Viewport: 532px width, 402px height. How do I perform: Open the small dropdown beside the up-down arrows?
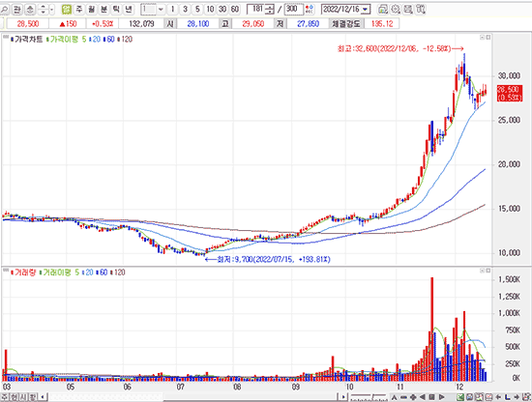pyautogui.click(x=51, y=9)
